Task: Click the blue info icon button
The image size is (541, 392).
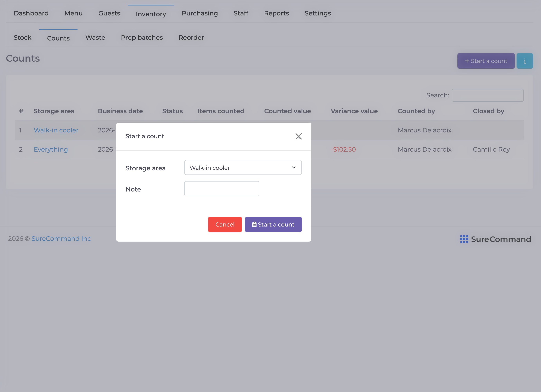Action: pyautogui.click(x=525, y=61)
